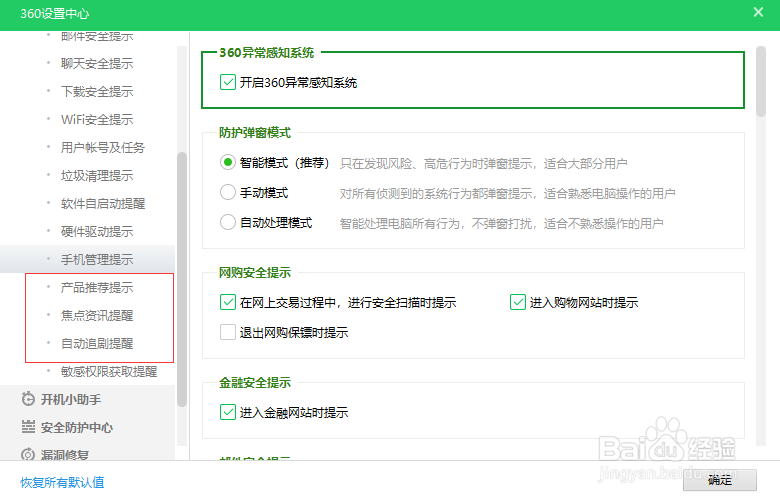The image size is (780, 500).
Task: Open 安全防护中心 category
Action: coord(77,427)
